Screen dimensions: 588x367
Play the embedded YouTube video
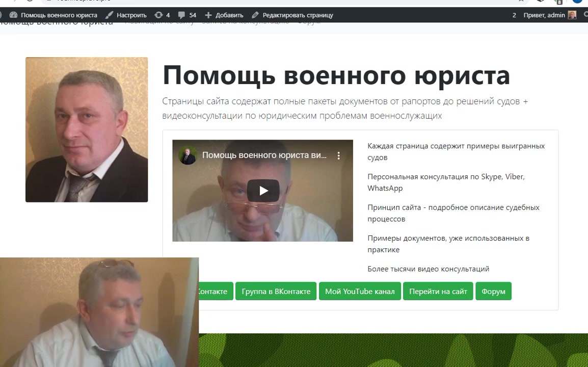pyautogui.click(x=263, y=191)
